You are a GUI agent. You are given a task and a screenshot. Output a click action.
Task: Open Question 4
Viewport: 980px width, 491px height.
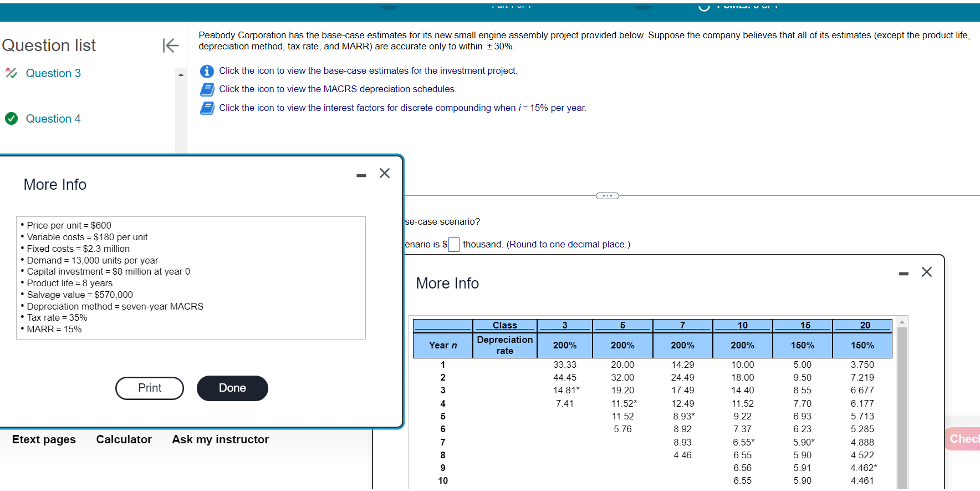[53, 119]
